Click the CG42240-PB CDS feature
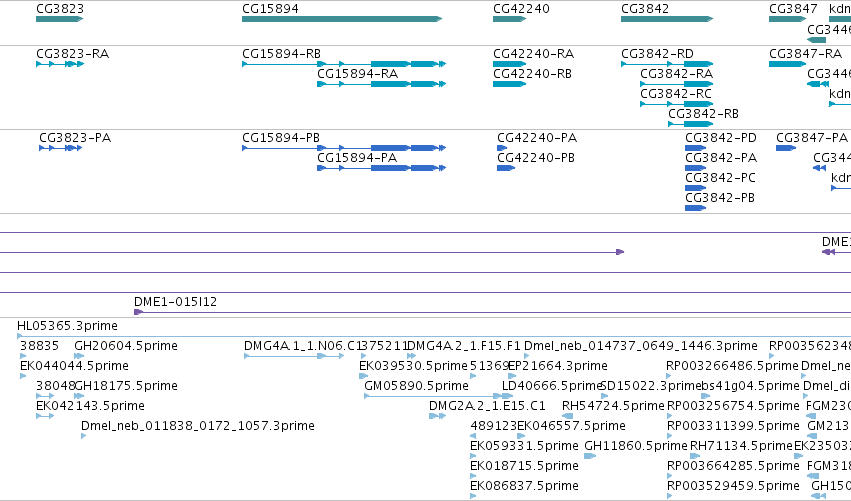This screenshot has width=851, height=501. pos(506,168)
